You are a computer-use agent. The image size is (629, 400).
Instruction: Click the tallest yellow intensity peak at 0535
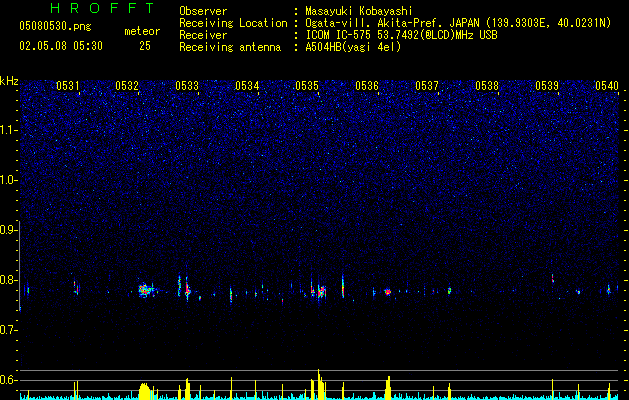click(319, 384)
